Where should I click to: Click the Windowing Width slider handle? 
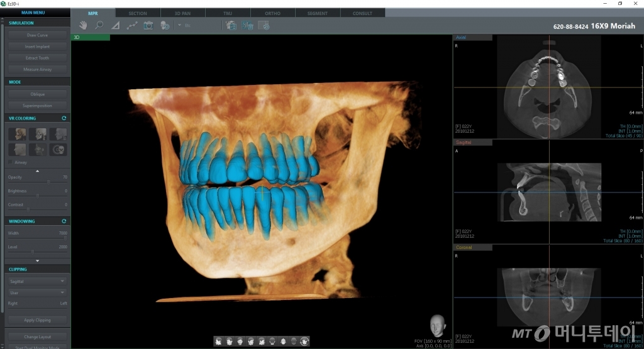pyautogui.click(x=65, y=237)
